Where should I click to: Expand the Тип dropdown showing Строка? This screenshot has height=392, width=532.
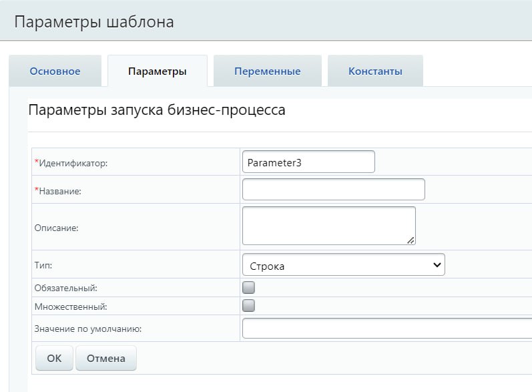(343, 265)
